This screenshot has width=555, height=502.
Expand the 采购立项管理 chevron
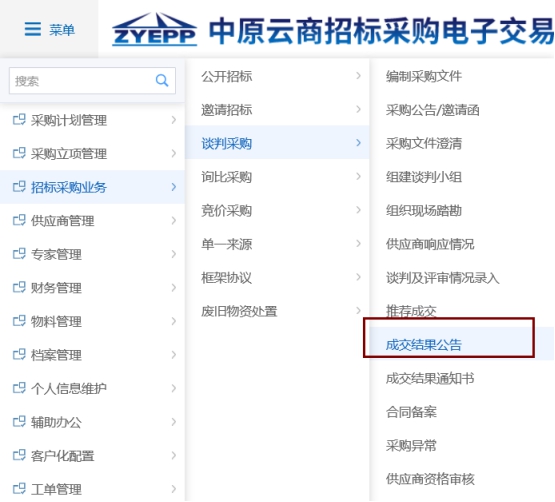tap(173, 153)
